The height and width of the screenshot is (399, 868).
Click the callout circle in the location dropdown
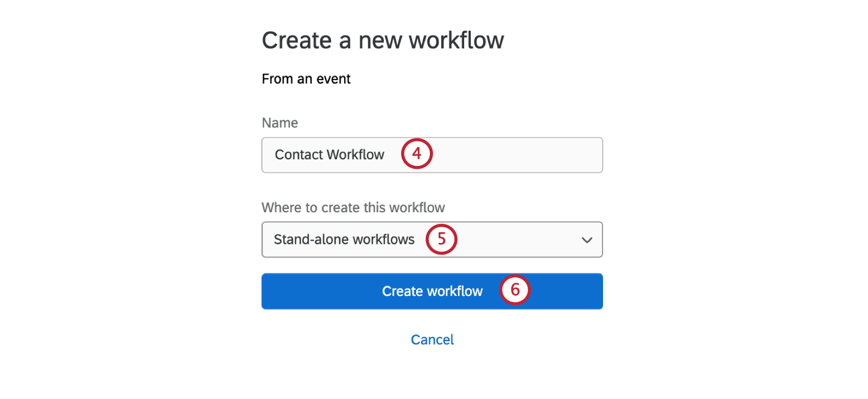tap(441, 239)
